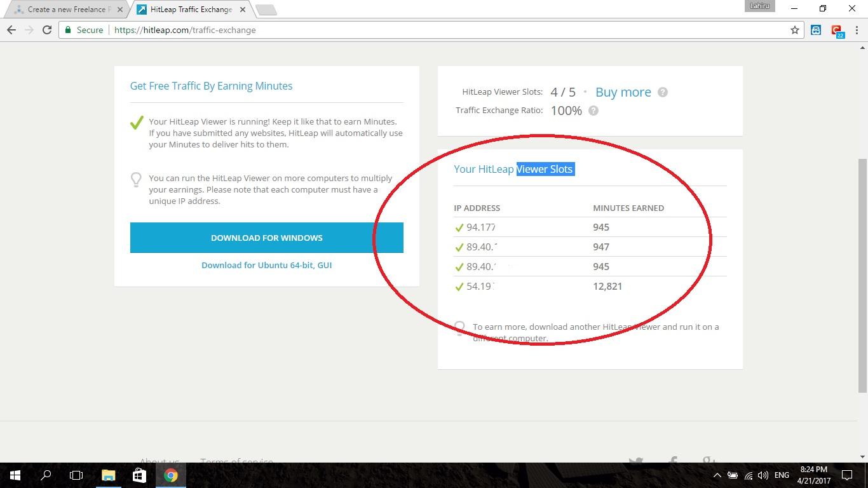
Task: Open Windows Store from the taskbar
Action: point(139,475)
